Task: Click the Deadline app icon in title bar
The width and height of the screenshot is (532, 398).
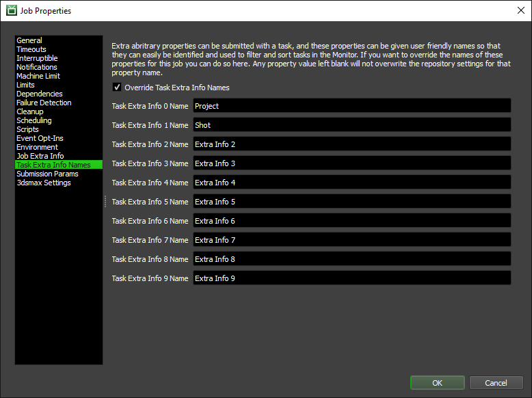Action: [x=12, y=10]
